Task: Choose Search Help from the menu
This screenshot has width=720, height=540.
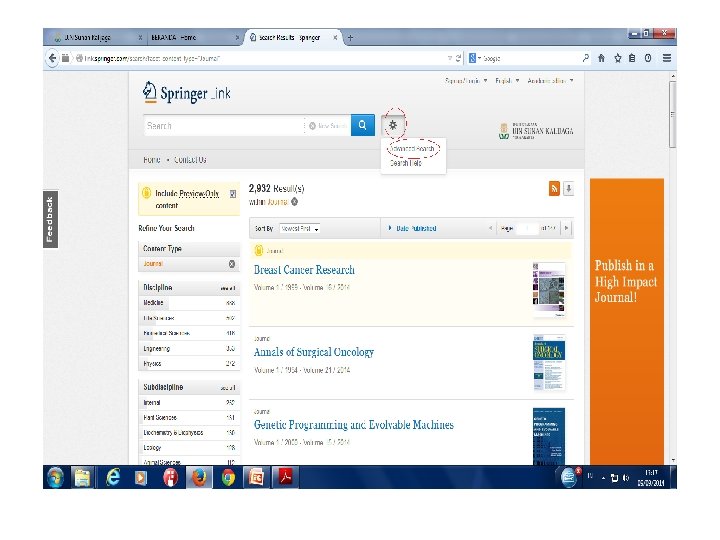Action: (405, 163)
